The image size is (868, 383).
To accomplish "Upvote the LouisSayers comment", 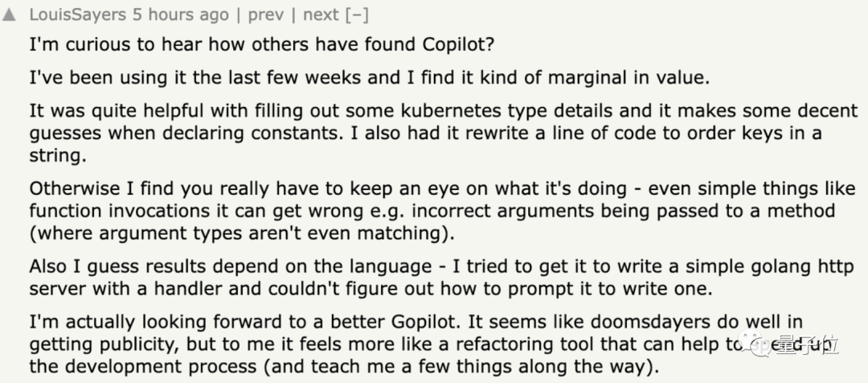I will tap(9, 15).
